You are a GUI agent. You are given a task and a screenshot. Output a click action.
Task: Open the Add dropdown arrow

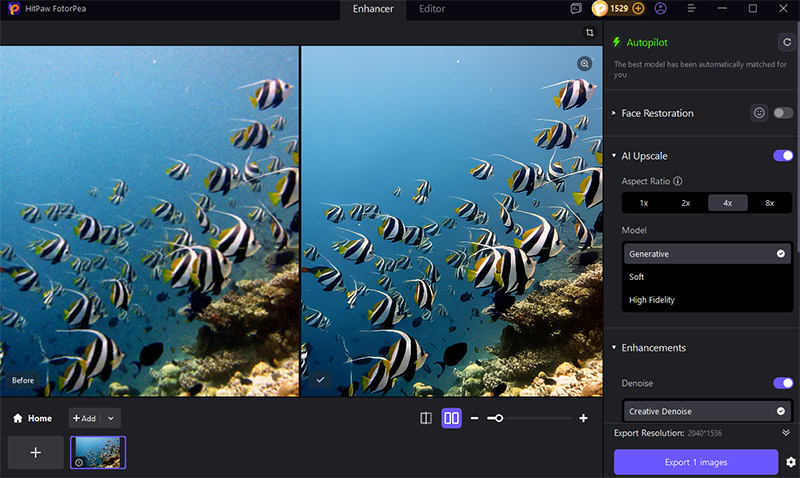(111, 418)
